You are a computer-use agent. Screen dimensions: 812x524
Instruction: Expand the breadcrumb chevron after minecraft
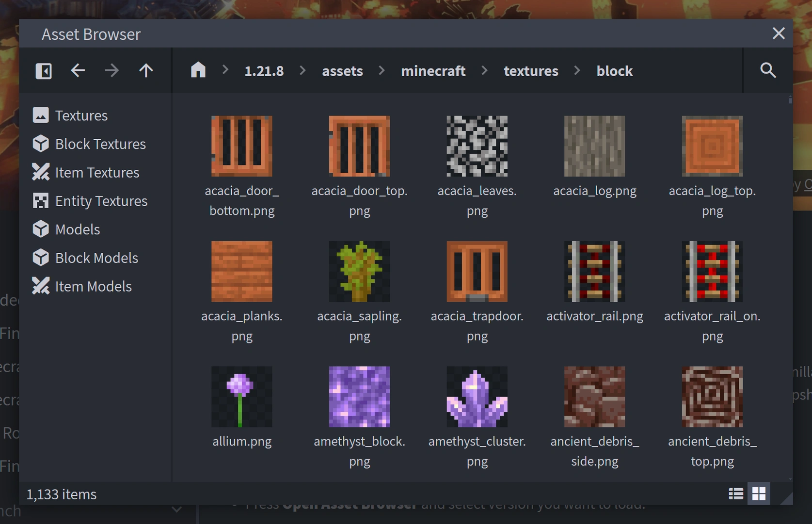point(484,70)
